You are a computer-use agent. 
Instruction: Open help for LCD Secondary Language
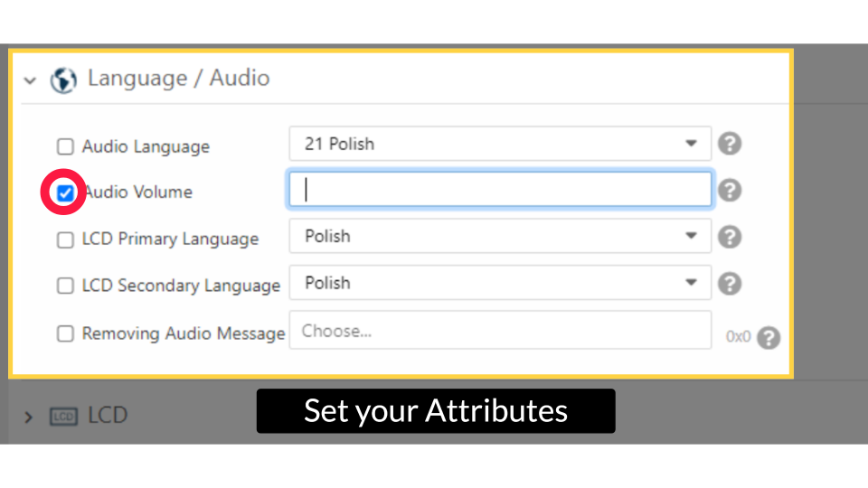point(730,284)
